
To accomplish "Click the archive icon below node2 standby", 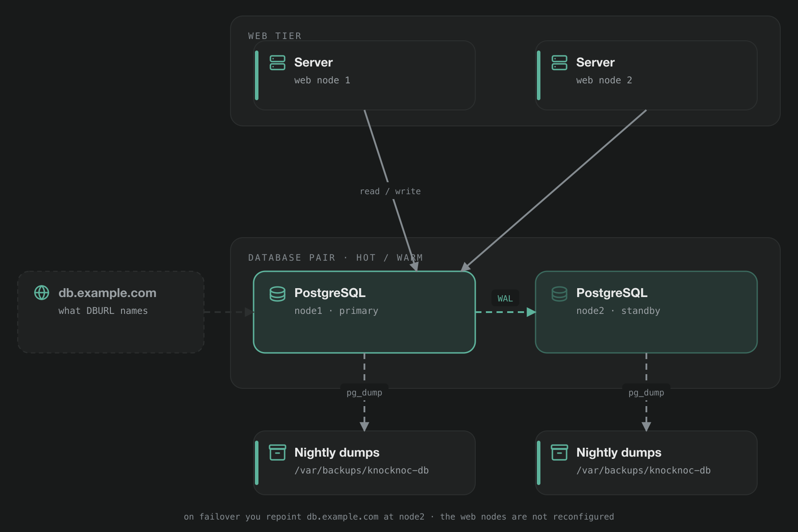I will [x=559, y=453].
